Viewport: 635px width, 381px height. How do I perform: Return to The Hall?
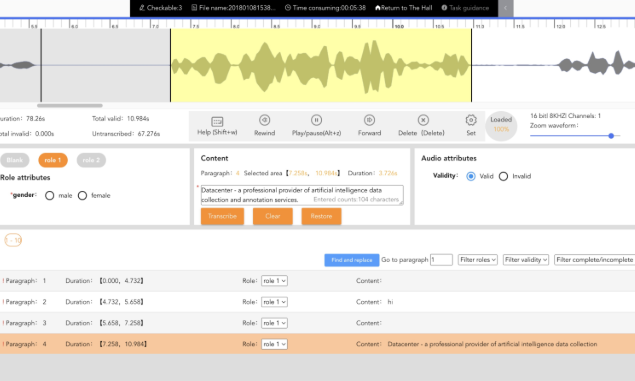tap(404, 8)
